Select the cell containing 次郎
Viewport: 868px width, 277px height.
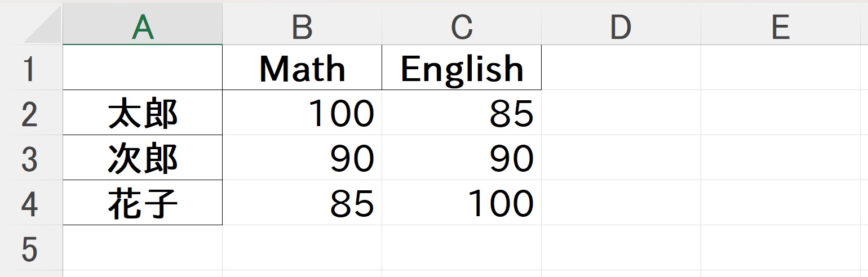(x=143, y=158)
